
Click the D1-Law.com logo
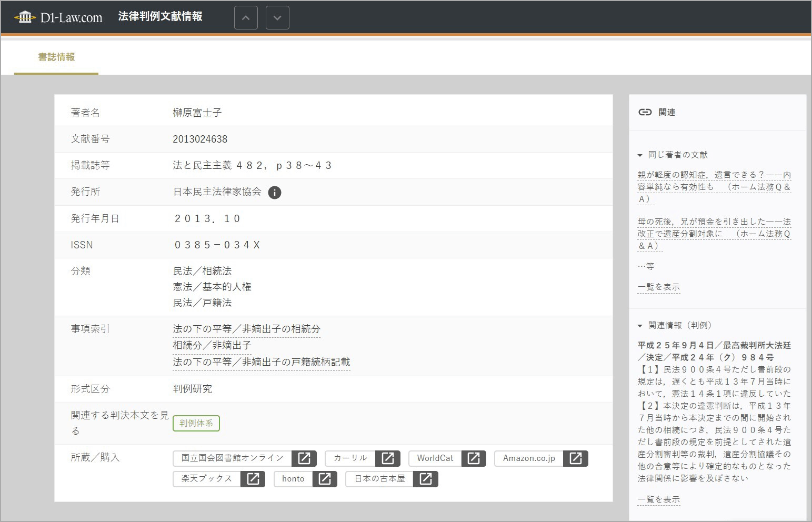[58, 17]
